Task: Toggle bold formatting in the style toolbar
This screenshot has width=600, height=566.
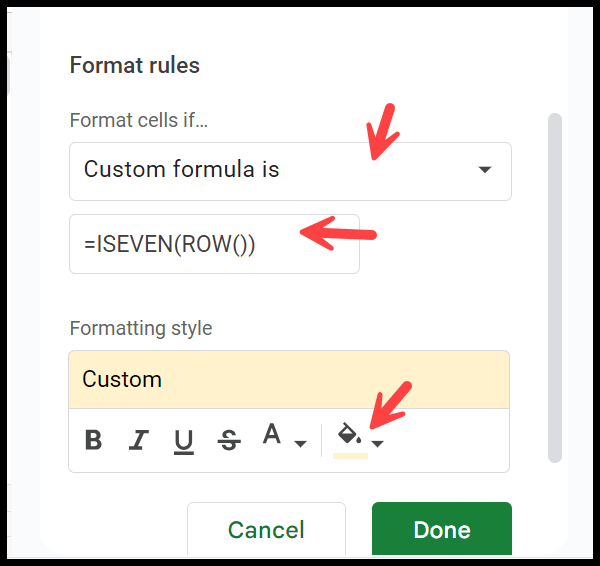Action: (94, 440)
